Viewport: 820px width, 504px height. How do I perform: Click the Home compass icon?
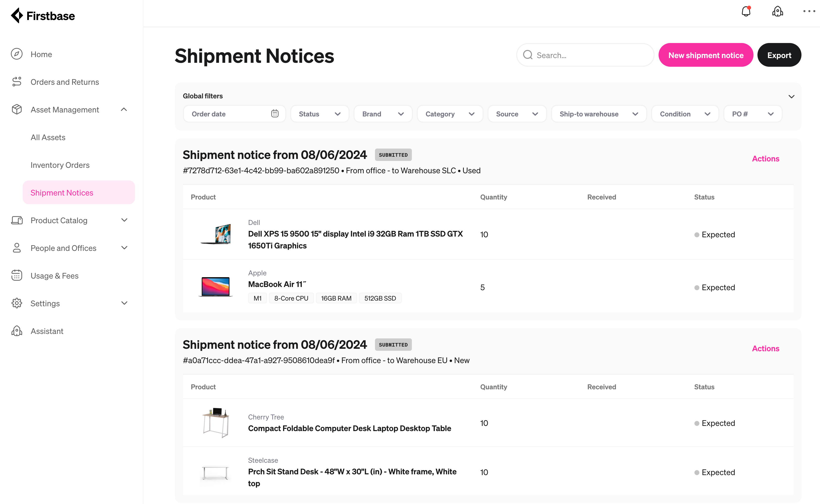pos(17,54)
